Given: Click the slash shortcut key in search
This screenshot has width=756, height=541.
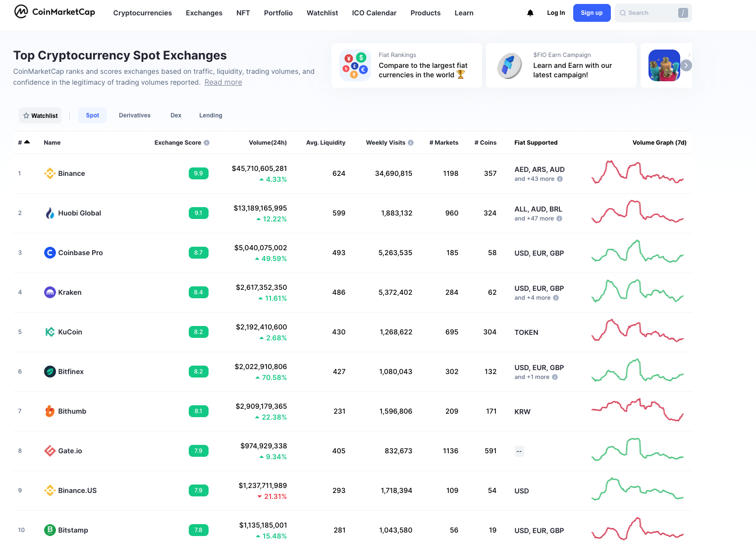Looking at the screenshot, I should click(x=683, y=13).
